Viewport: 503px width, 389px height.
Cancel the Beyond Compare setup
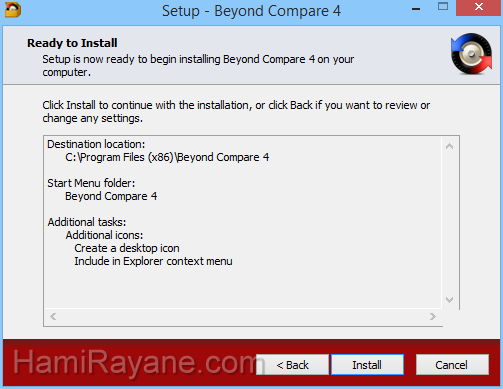452,365
